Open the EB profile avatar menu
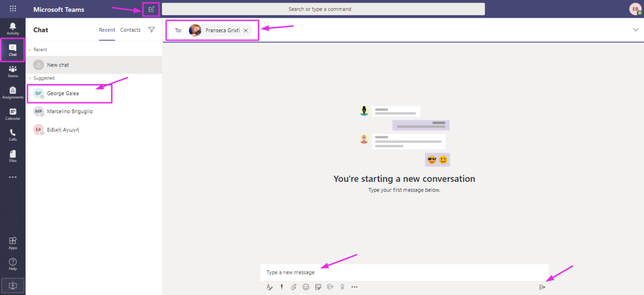This screenshot has height=295, width=644. [635, 9]
